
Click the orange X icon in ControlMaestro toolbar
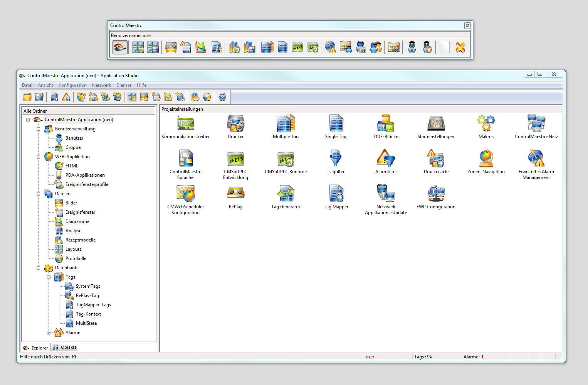pyautogui.click(x=460, y=47)
